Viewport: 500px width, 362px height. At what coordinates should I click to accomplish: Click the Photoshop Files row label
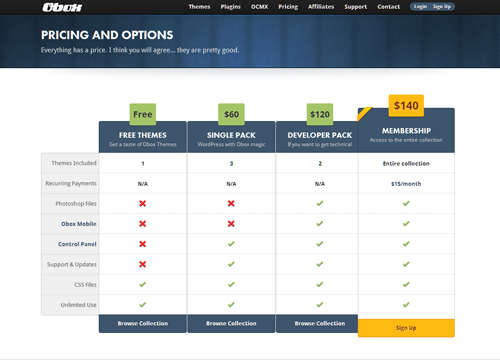(76, 204)
